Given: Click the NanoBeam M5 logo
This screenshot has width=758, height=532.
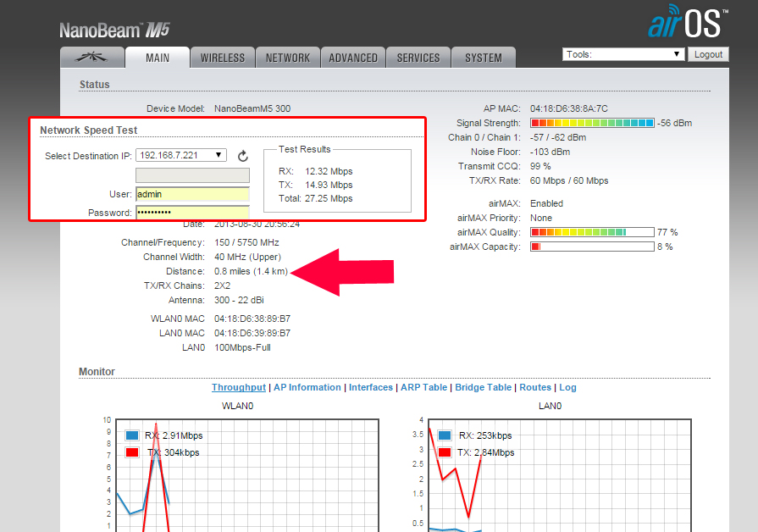Looking at the screenshot, I should (x=114, y=30).
